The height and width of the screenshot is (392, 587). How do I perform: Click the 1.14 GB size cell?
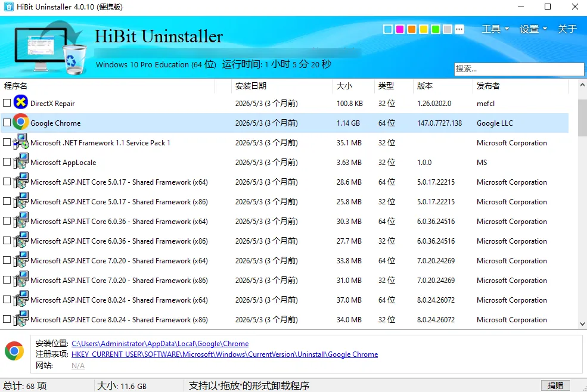click(x=348, y=123)
